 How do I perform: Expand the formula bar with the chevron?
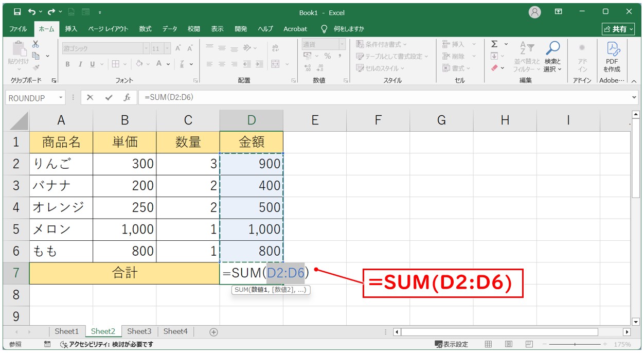point(634,97)
